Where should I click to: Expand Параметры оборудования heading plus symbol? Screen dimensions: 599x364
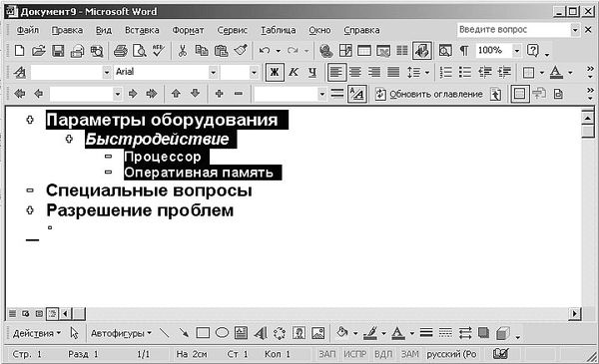click(x=30, y=120)
